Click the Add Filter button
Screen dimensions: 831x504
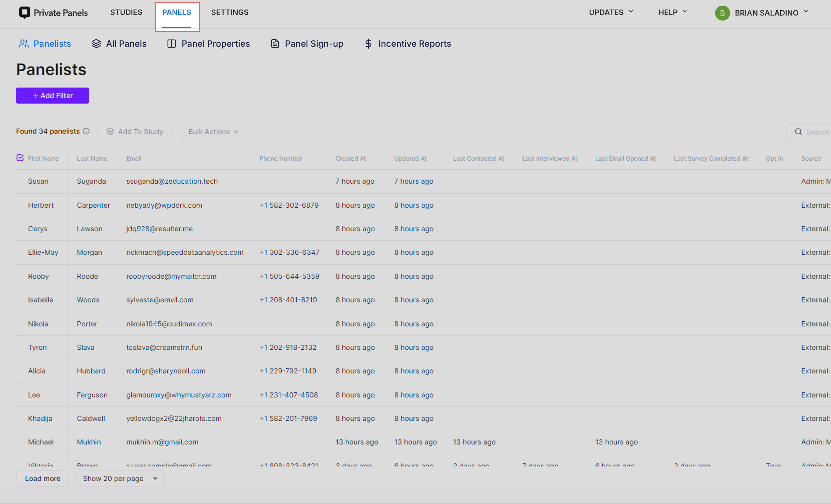coord(53,96)
